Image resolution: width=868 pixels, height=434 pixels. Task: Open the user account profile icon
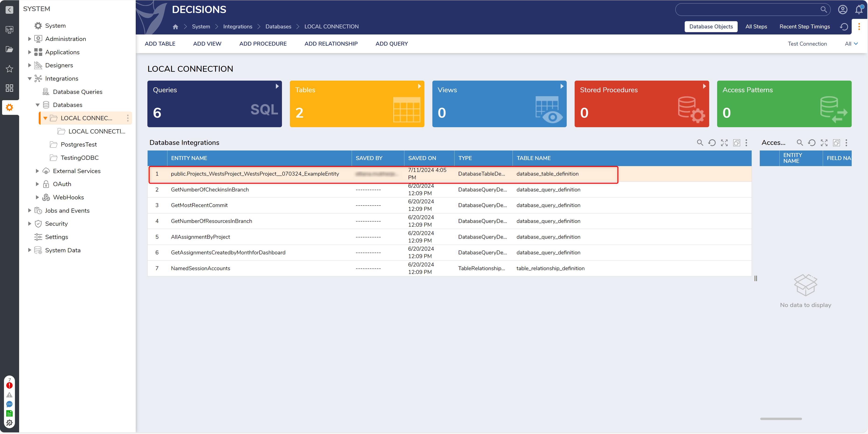click(843, 9)
